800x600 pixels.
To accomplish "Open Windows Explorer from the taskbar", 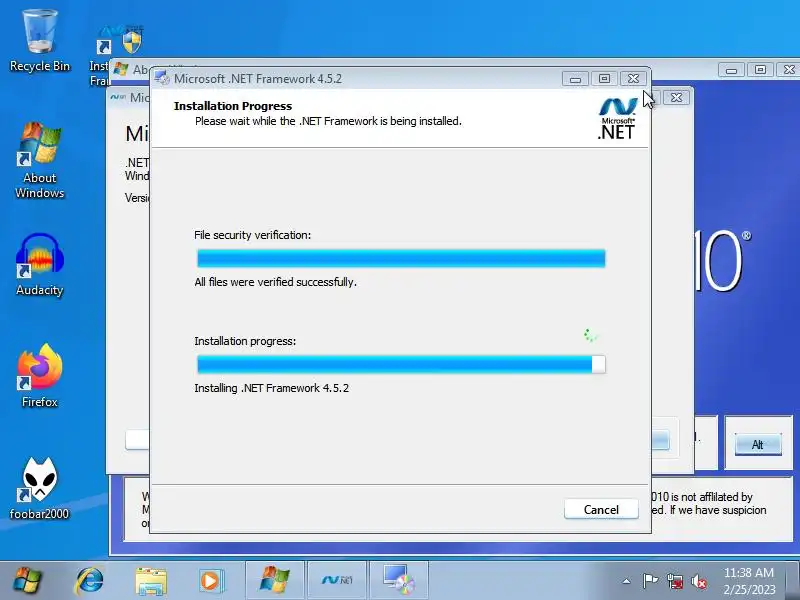I will click(x=151, y=581).
